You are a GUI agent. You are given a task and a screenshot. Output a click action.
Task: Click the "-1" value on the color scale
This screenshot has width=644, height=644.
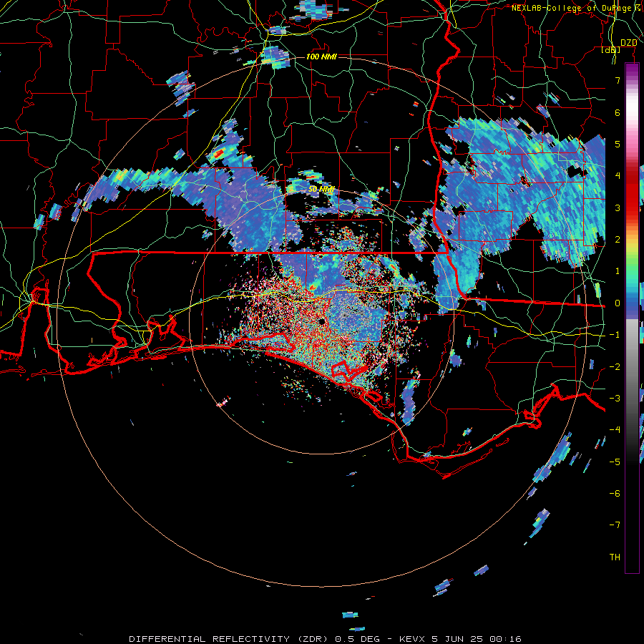pyautogui.click(x=615, y=335)
